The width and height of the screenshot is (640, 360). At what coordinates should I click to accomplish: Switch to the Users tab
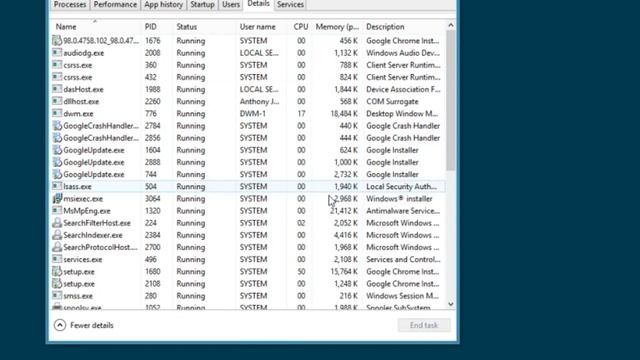coord(231,4)
